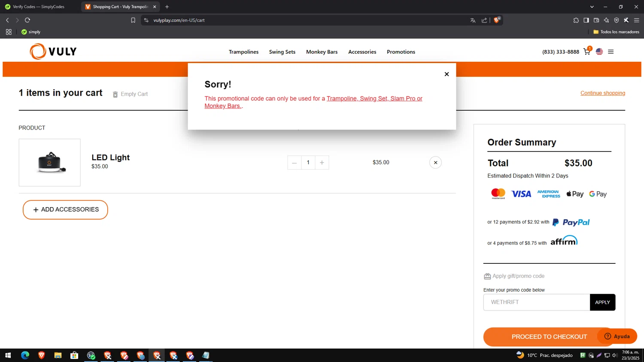Click the Mastercard logo
The image size is (644, 362).
pyautogui.click(x=498, y=194)
